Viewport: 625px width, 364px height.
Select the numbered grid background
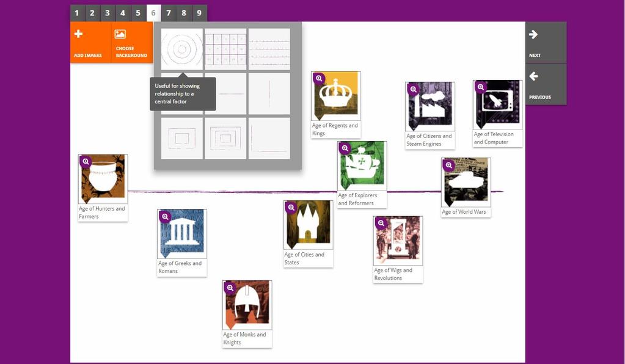pos(225,49)
